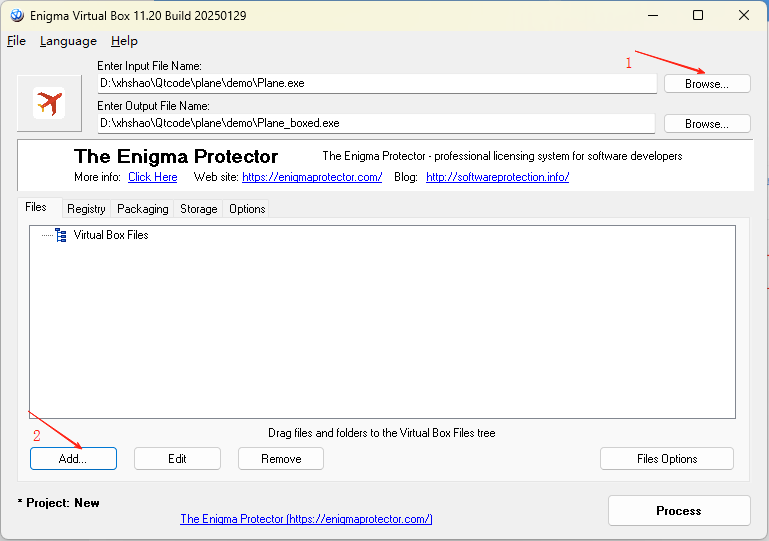Click the input file name field
Image resolution: width=769 pixels, height=541 pixels.
377,83
